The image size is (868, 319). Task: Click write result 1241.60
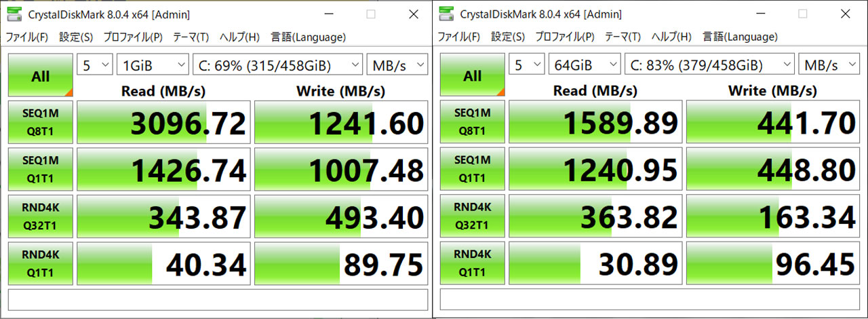[x=341, y=122]
